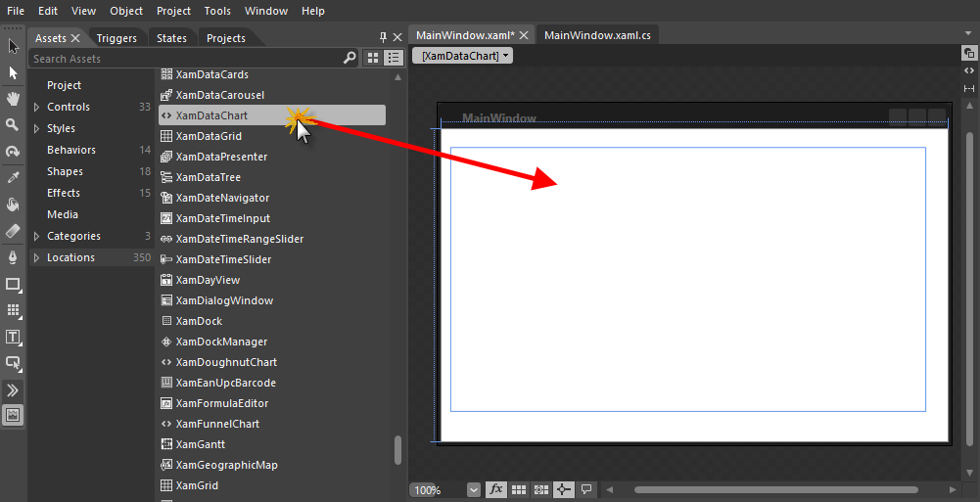The width and height of the screenshot is (980, 502).
Task: Switch to the Triggers tab
Action: pyautogui.click(x=117, y=38)
